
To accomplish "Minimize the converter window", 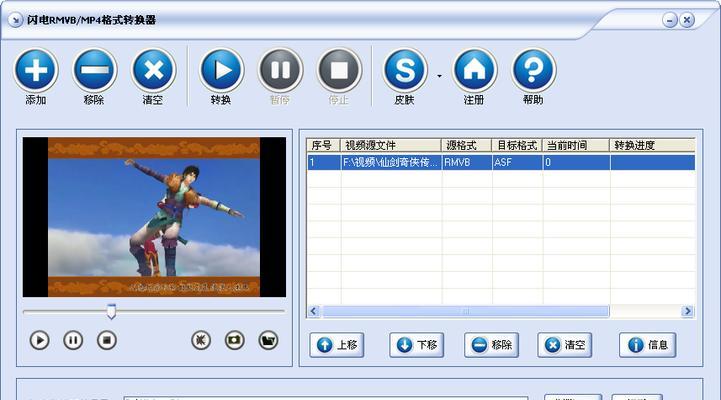I will coord(670,20).
